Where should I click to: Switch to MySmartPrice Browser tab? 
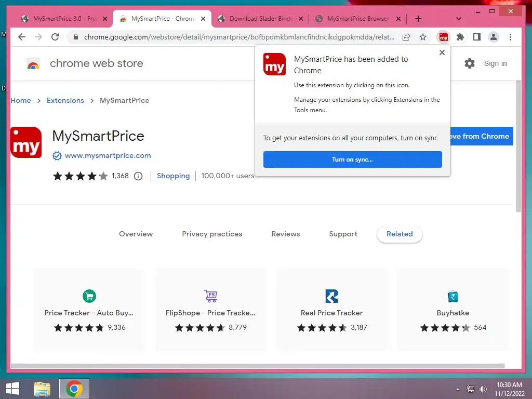[x=358, y=19]
